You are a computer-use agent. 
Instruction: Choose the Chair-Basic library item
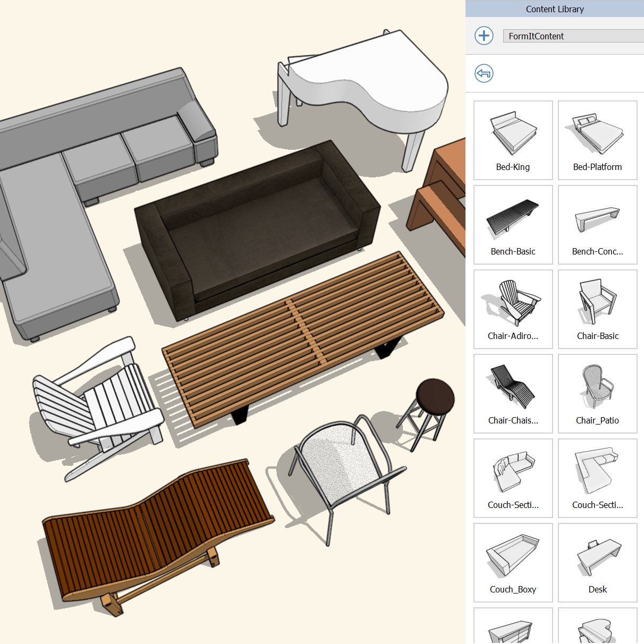click(x=597, y=309)
